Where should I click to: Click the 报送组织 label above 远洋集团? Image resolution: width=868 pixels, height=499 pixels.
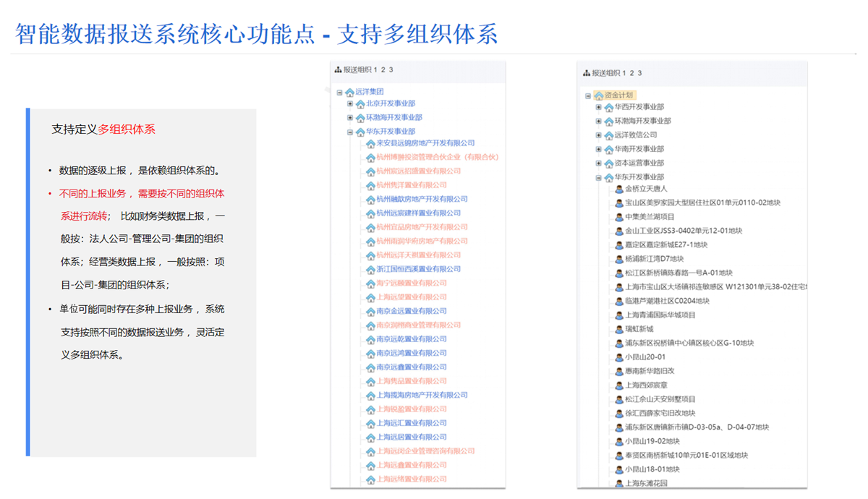[x=357, y=70]
